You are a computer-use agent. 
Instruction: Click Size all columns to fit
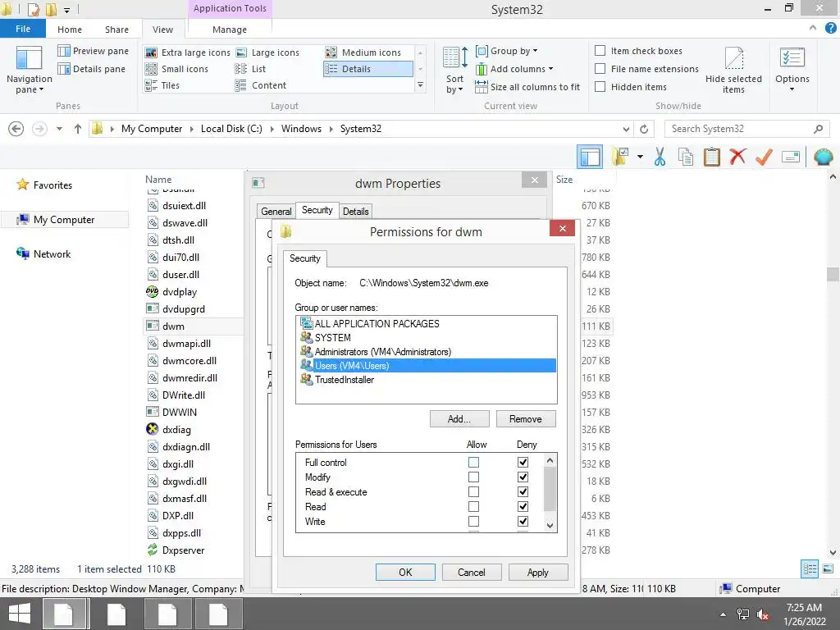click(527, 87)
